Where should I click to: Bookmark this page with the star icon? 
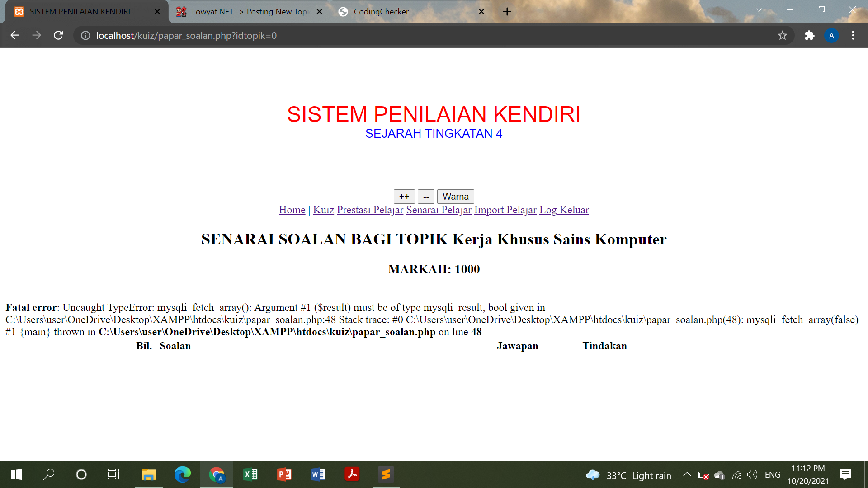click(x=782, y=35)
